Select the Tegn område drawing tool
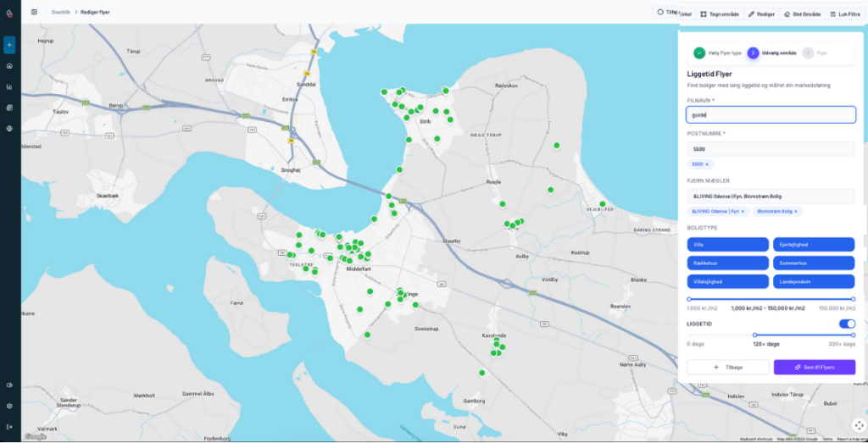 coord(718,14)
